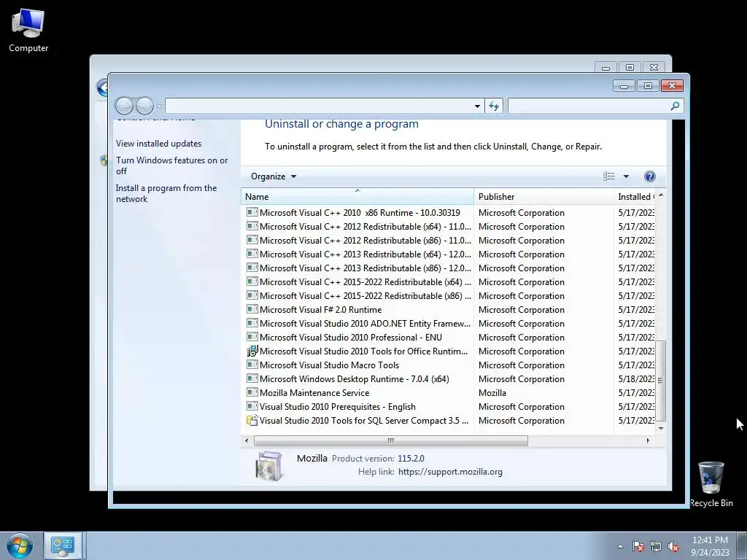Viewport: 747px width, 560px height.
Task: Open View installed updates link
Action: point(158,144)
